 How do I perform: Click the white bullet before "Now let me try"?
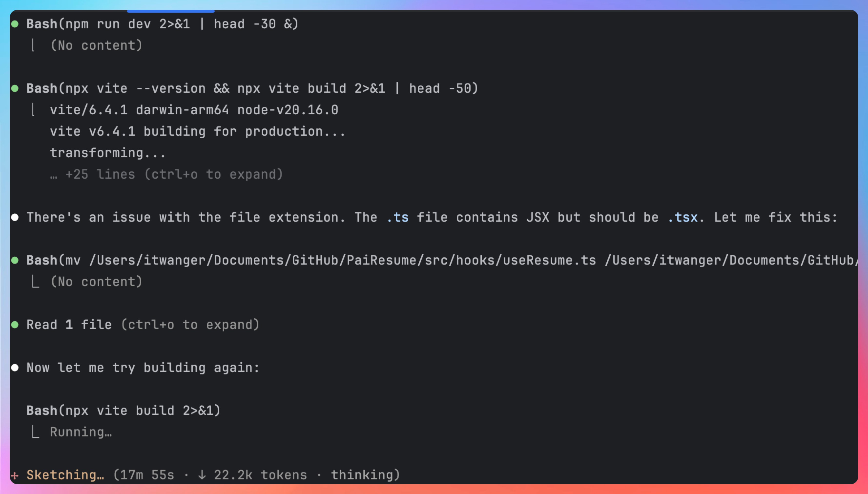click(15, 368)
